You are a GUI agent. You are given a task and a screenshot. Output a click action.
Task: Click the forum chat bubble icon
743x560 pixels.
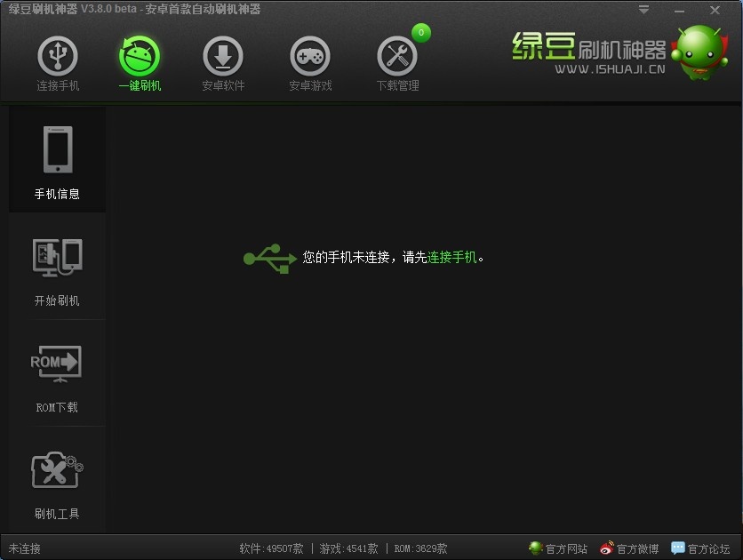tap(678, 548)
